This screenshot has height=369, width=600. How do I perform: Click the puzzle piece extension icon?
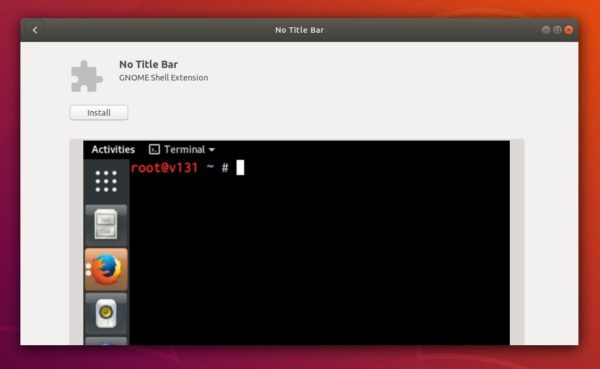point(87,76)
